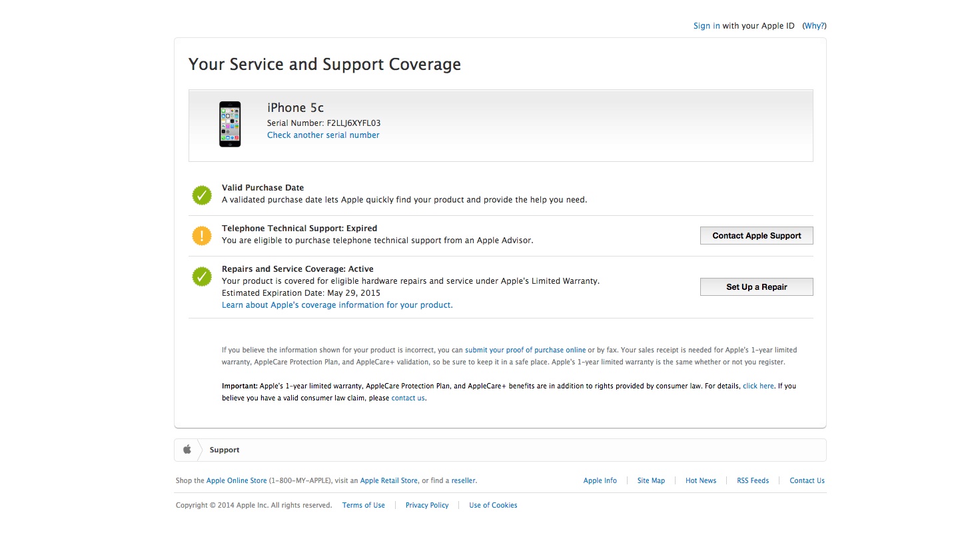Click the iPhone 5c product image
Screen dimensions: 980x551
click(x=230, y=124)
